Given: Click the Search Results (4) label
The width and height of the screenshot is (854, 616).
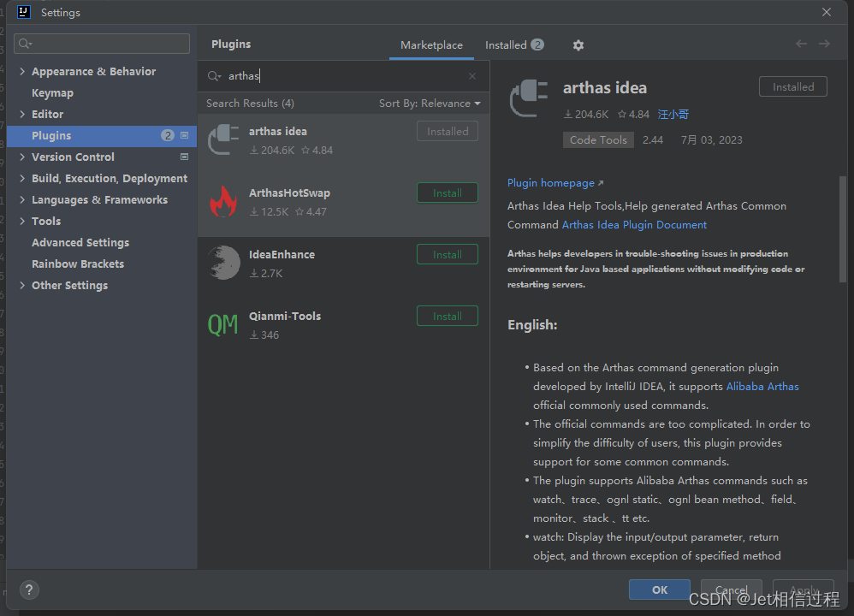Looking at the screenshot, I should coord(250,104).
